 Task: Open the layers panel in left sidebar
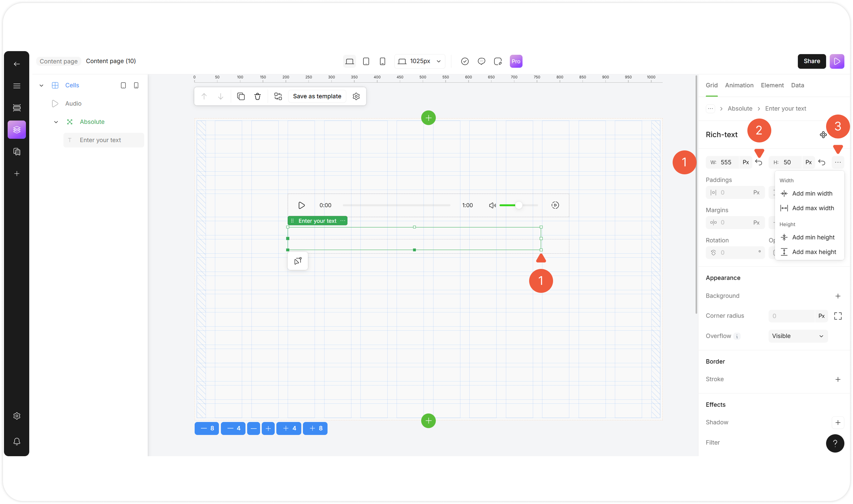(17, 130)
